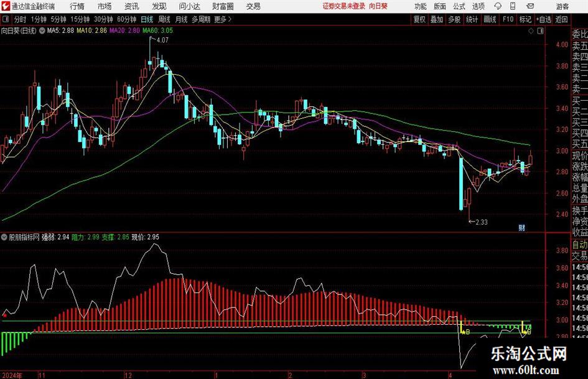Click the 12 month marker on timeline
Viewport: 588px width, 379px height.
[128, 375]
